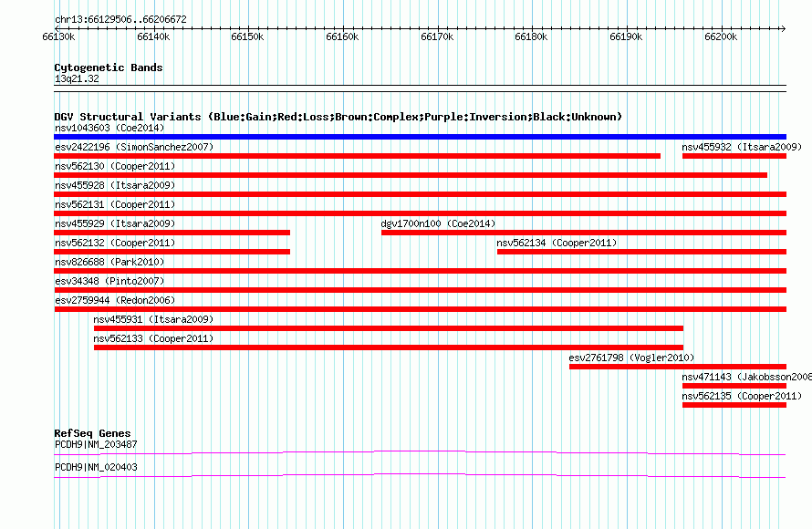Screen dimensions: 812x529
Task: Click the 66170k ruler position marker
Action: point(438,36)
